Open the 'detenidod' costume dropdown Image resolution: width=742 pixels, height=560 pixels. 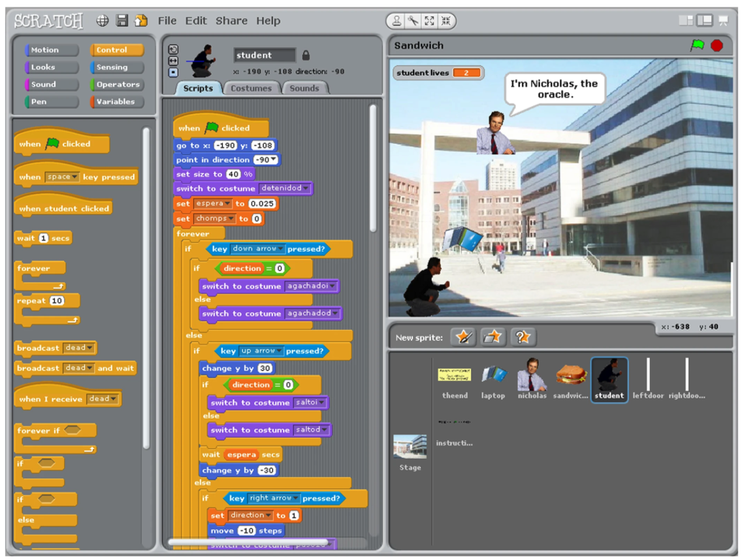click(306, 188)
